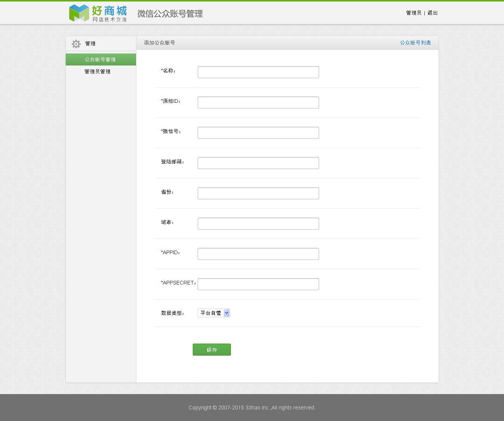
Task: Click the 管理员 link in the header
Action: [414, 13]
